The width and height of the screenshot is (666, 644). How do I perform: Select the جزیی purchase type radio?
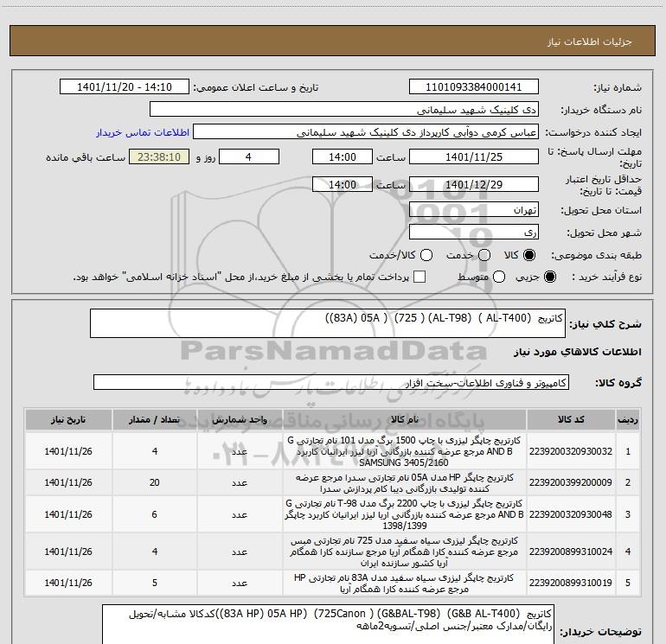549,277
